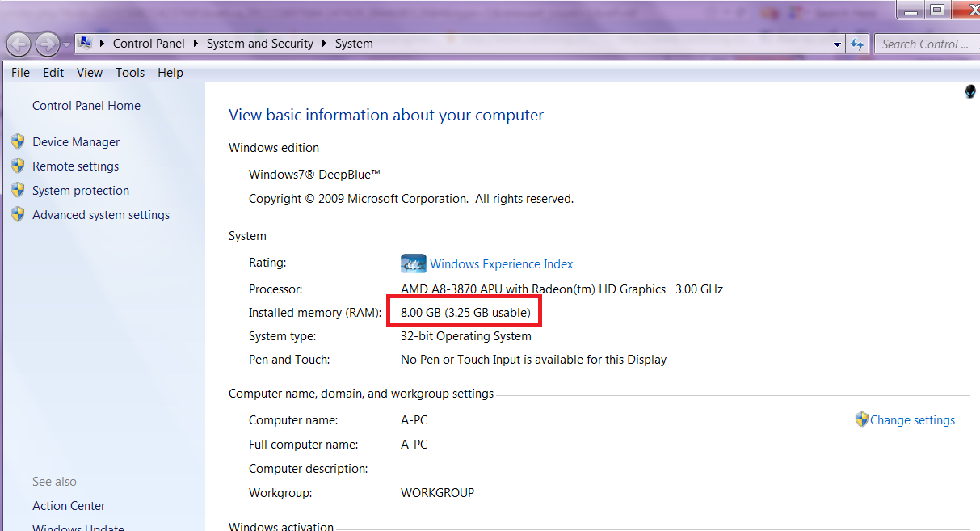
Task: Click the Forward navigation arrow button
Action: coord(48,44)
